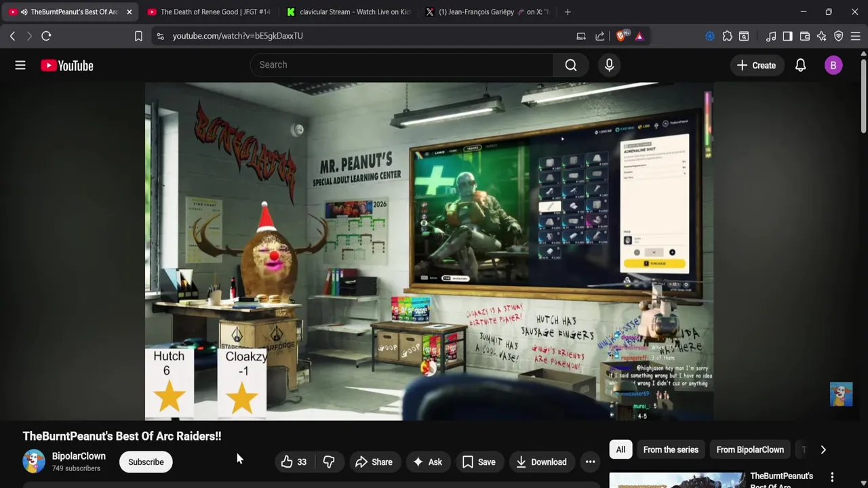Start voice search with microphone icon
The width and height of the screenshot is (868, 488).
point(609,65)
